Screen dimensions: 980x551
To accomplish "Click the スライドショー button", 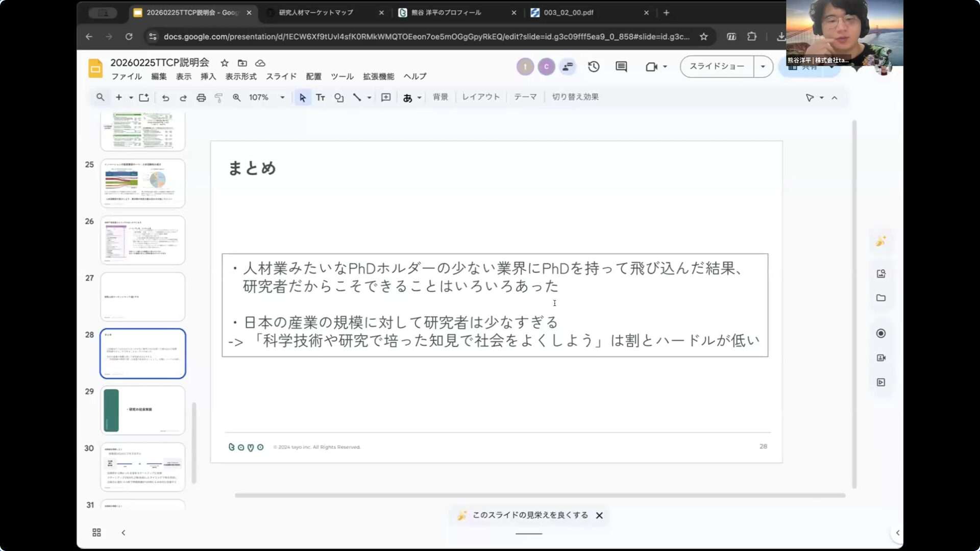I will [717, 66].
